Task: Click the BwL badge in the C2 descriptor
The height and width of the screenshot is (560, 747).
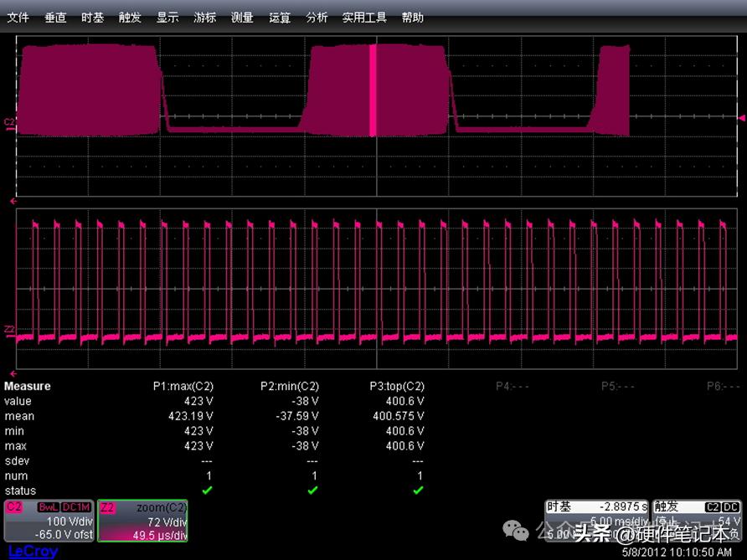Action: [49, 507]
